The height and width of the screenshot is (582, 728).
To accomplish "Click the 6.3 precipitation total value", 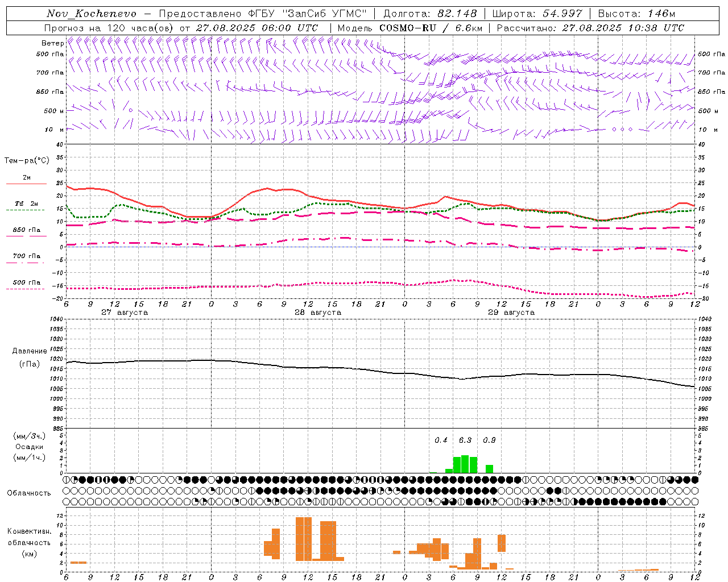I will coord(465,440).
